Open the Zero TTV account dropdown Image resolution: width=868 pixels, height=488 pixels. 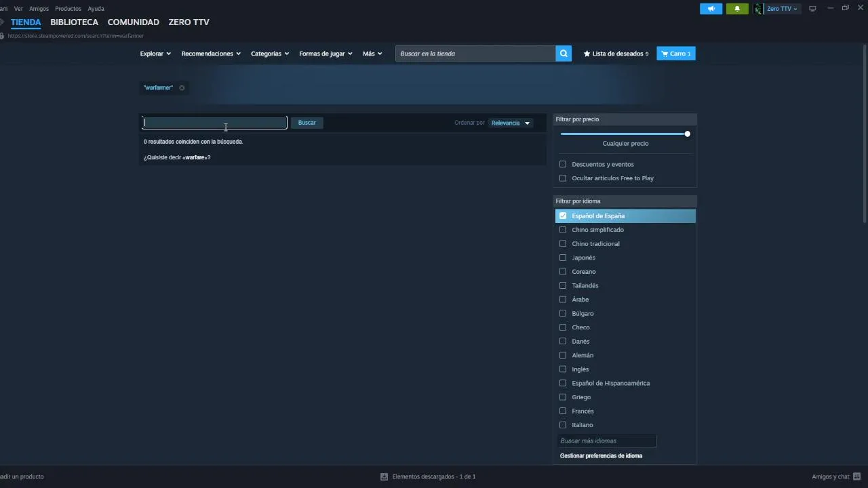782,9
